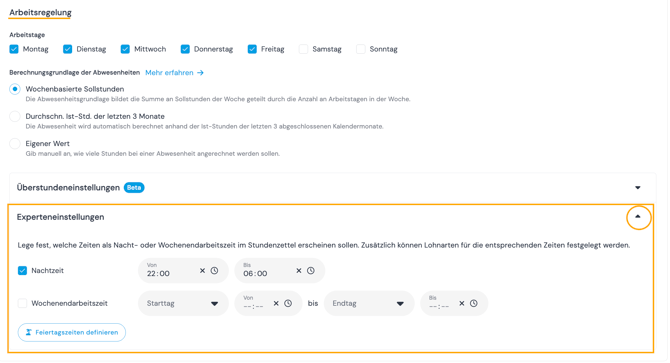This screenshot has width=670, height=363.
Task: Enable Samstag as a workday
Action: pos(303,49)
